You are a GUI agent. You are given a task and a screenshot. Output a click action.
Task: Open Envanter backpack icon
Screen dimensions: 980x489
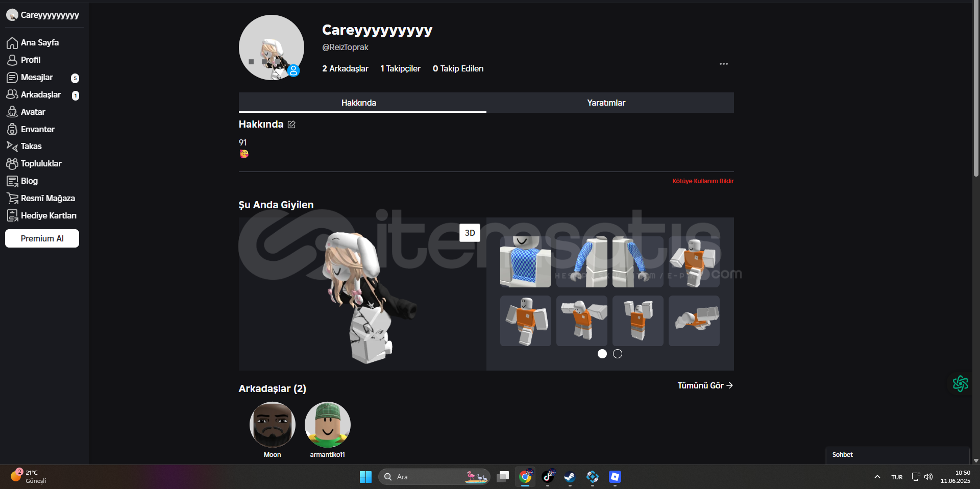[12, 129]
